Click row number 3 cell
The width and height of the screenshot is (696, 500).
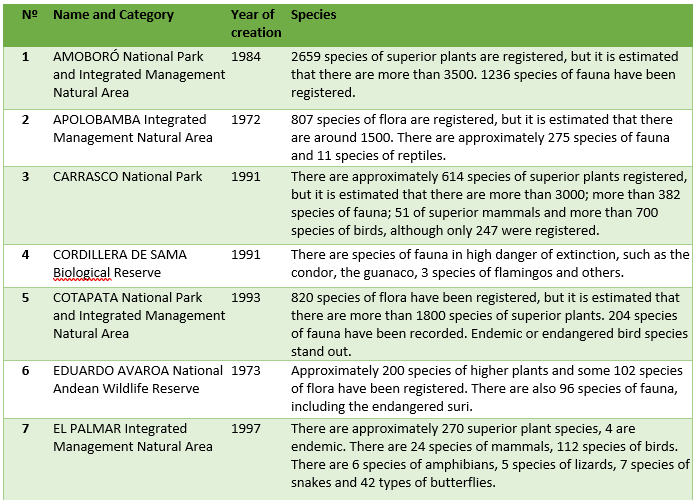25,177
